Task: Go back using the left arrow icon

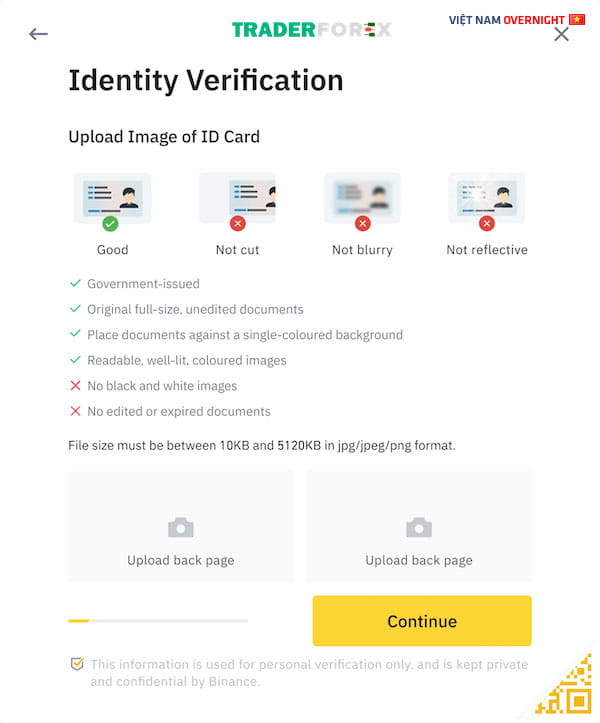Action: pos(38,34)
